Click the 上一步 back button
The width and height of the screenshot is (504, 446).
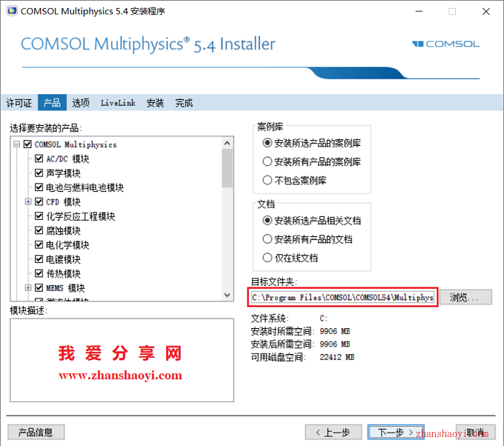(x=334, y=432)
